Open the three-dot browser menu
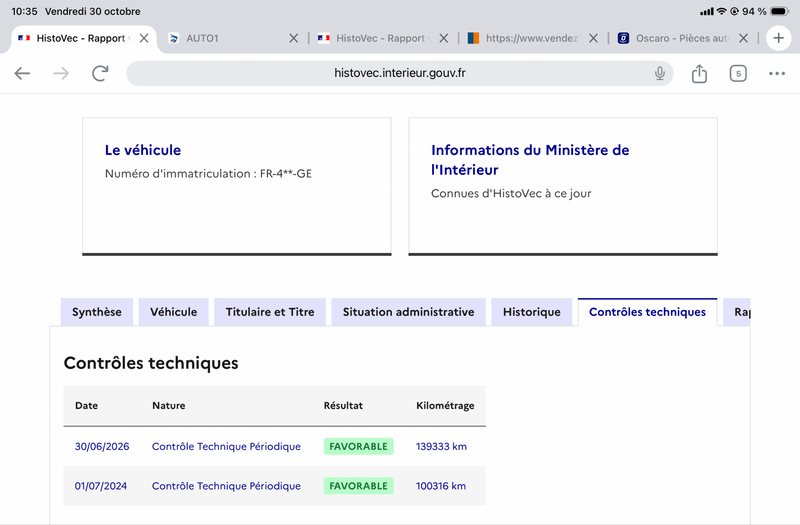This screenshot has width=800, height=525. (x=777, y=73)
